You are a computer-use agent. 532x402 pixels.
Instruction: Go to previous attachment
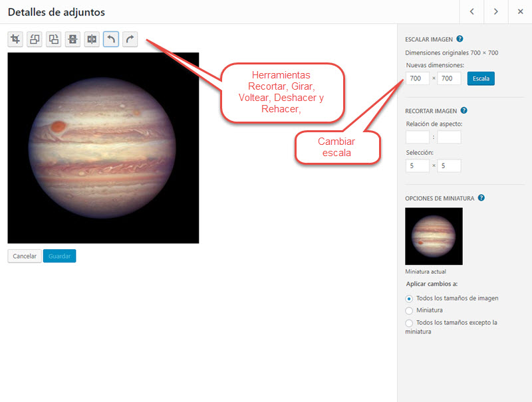(471, 12)
